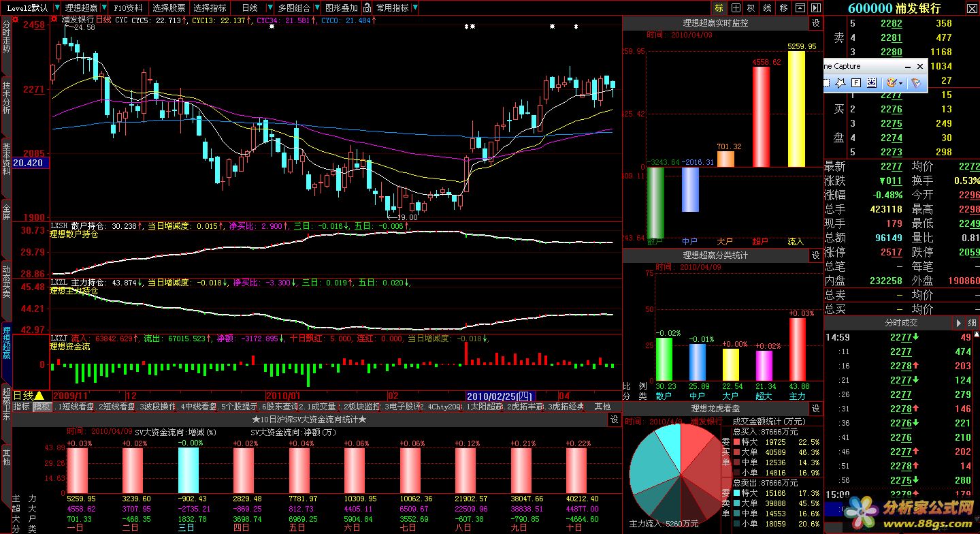The height and width of the screenshot is (534, 980).
Task: Open 设 settings of 理想超赢实时监控 panel
Action: pos(815,22)
